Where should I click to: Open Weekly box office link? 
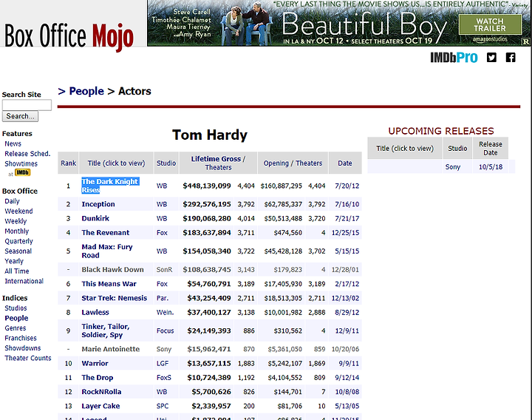(x=16, y=221)
